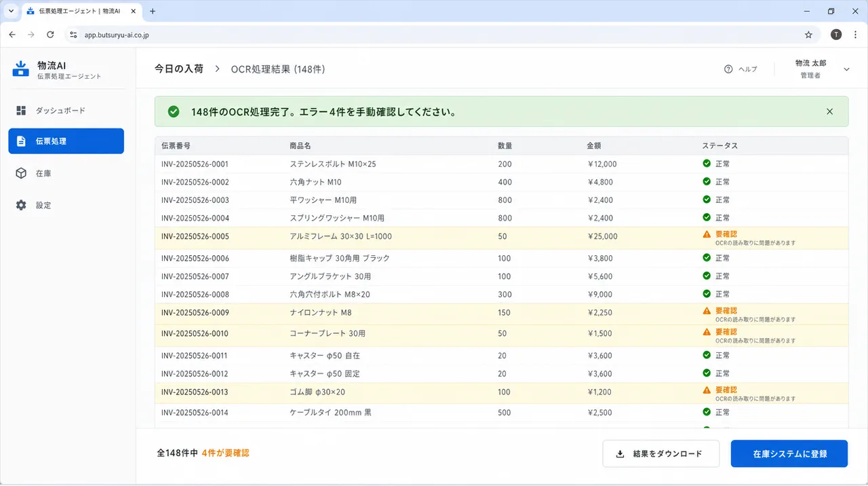Screen dimensions: 868x486
Task: Click the 商品名 column header
Action: (x=300, y=145)
